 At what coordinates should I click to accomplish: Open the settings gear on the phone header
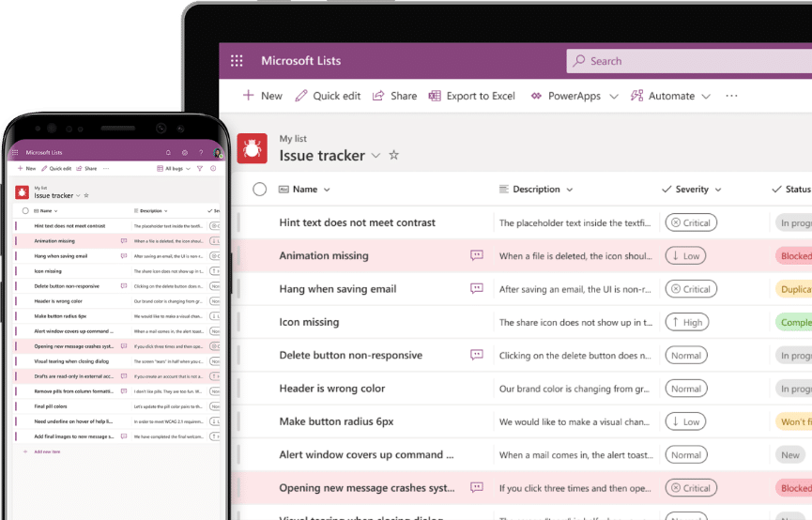185,152
